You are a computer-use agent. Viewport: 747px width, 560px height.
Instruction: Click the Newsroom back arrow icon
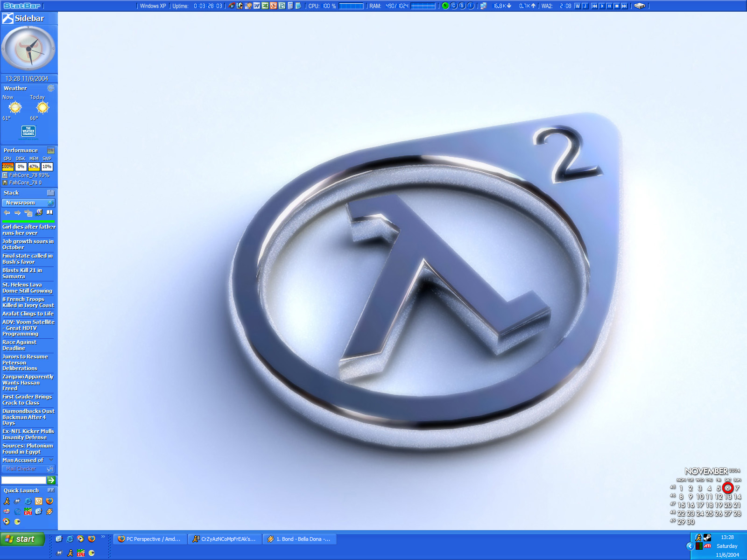7,213
